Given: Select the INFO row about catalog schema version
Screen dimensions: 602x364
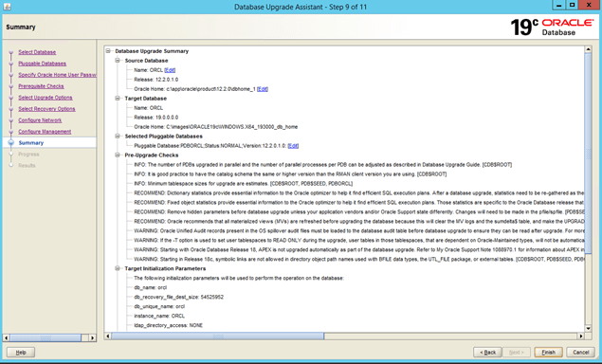Looking at the screenshot, I should pyautogui.click(x=290, y=173).
